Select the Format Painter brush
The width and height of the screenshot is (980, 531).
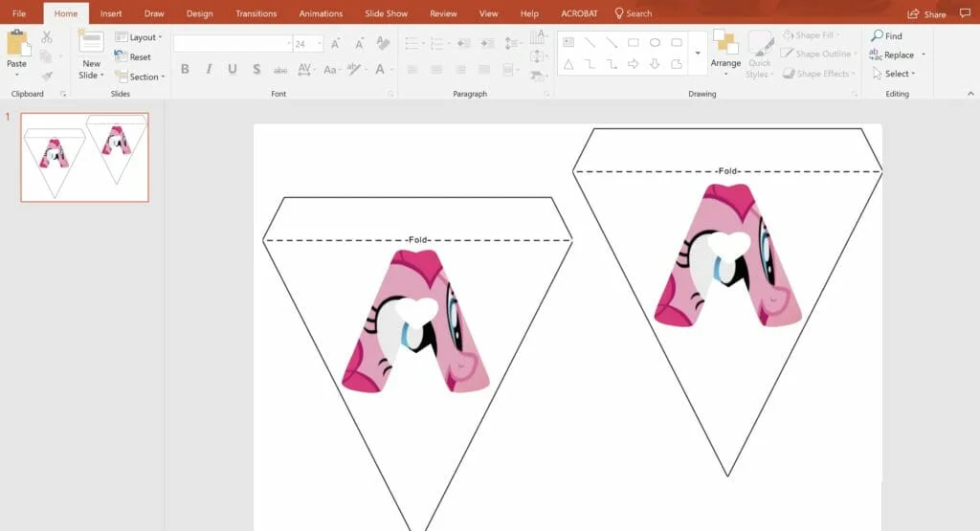point(47,77)
